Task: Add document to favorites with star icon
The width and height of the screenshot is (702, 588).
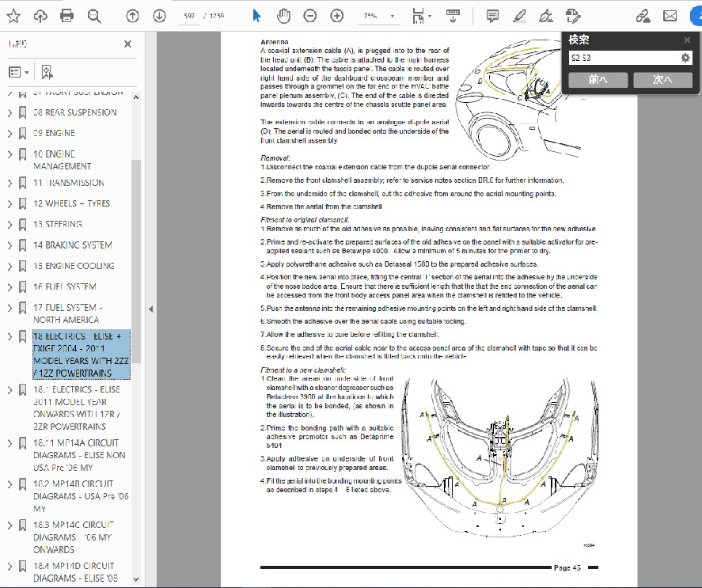Action: [x=13, y=16]
